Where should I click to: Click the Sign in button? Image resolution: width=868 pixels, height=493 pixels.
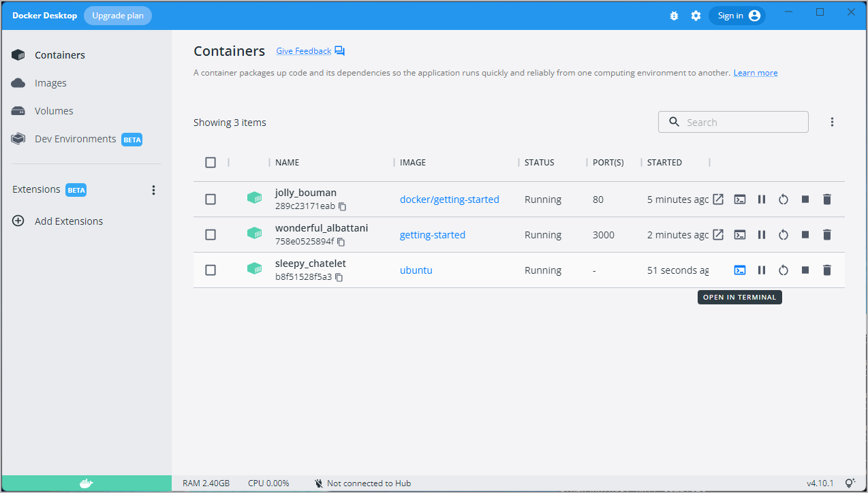tap(737, 16)
